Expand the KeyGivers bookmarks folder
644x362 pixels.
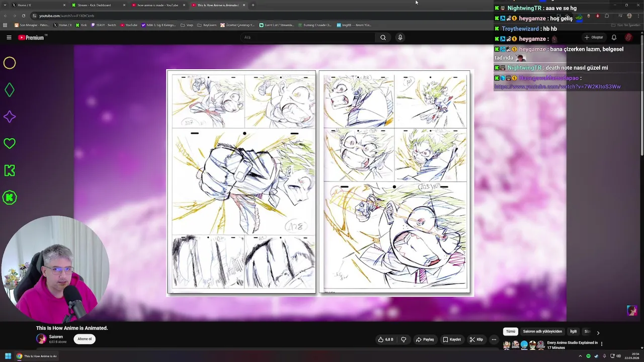pos(207,25)
